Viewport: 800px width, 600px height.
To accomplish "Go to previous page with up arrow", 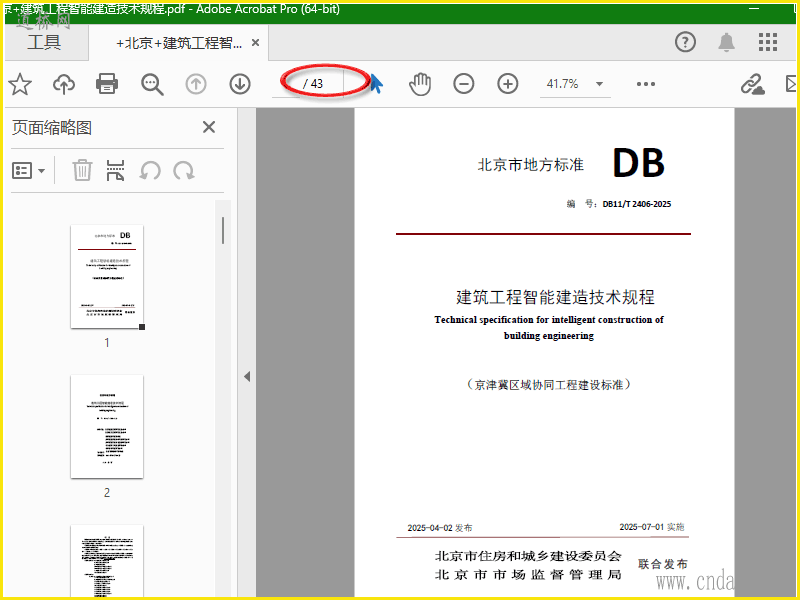I will (x=196, y=84).
